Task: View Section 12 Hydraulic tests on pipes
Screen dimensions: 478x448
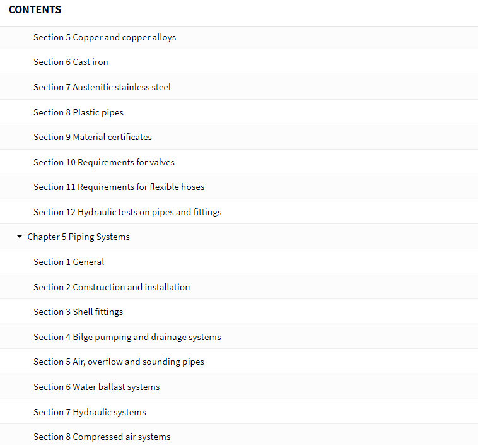Action: [x=127, y=212]
